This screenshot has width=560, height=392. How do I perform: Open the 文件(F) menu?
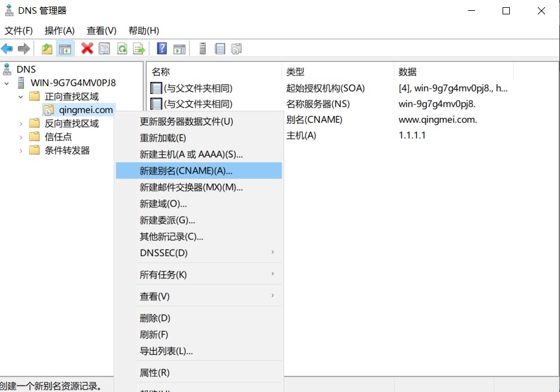pyautogui.click(x=19, y=31)
